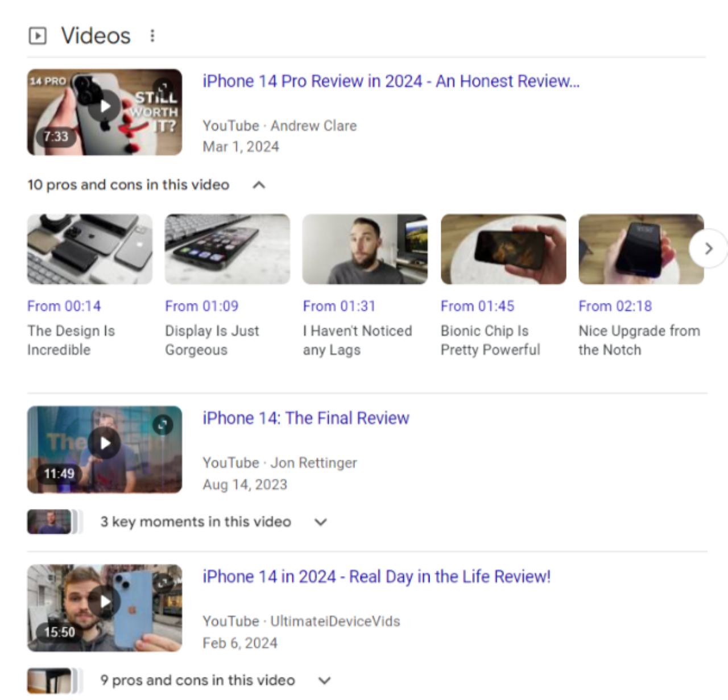Expand 3 key moments in this video

point(321,522)
